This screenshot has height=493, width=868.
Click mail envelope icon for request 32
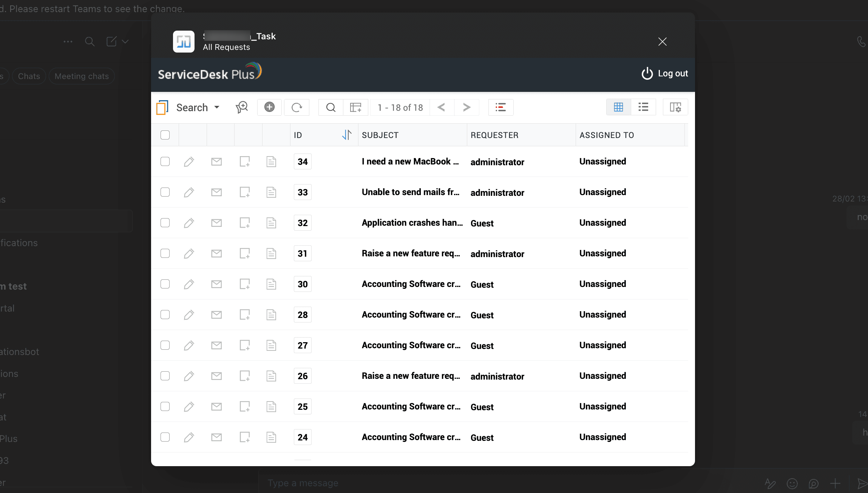[x=216, y=223]
